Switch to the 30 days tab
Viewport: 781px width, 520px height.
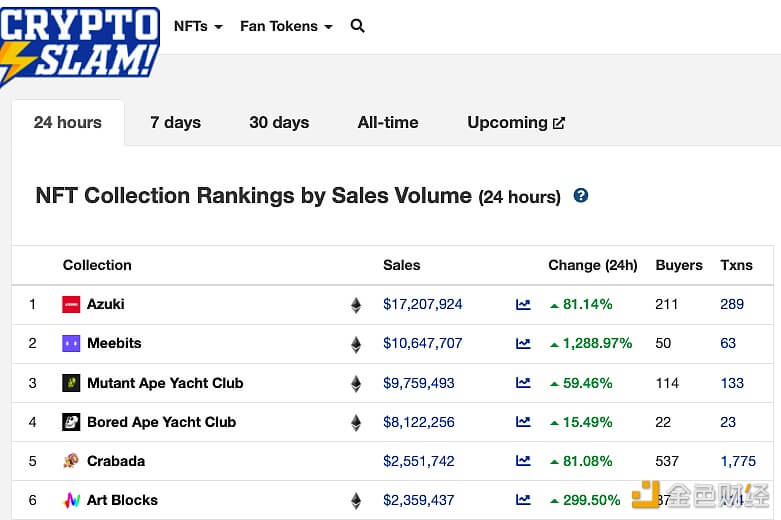[279, 123]
